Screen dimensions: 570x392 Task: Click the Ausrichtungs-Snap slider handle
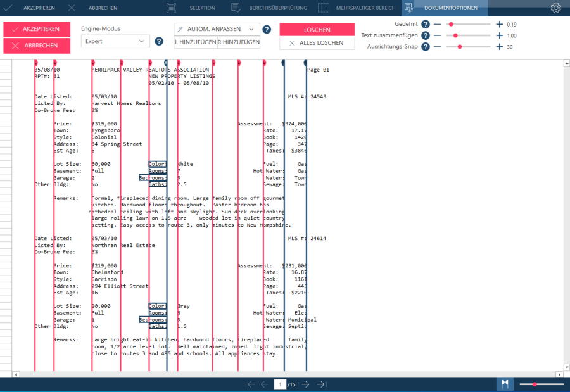460,47
